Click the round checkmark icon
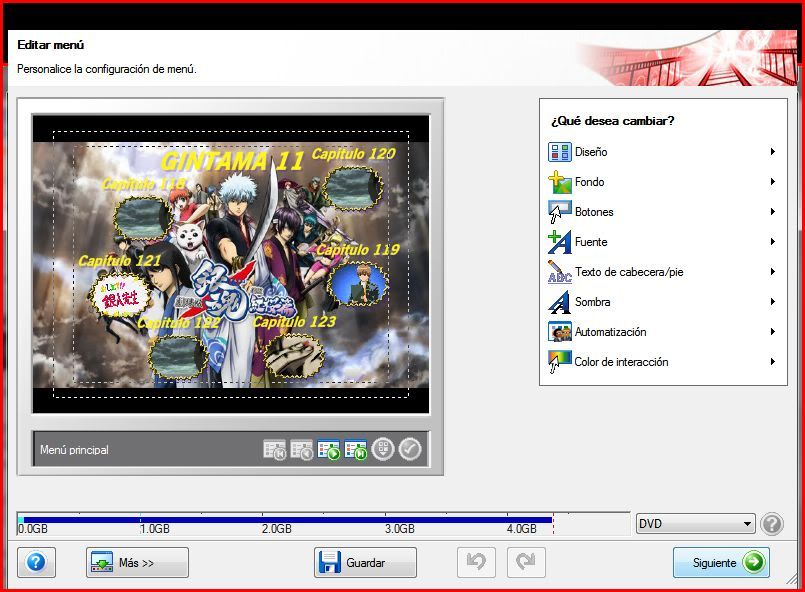805x592 pixels. (x=410, y=449)
